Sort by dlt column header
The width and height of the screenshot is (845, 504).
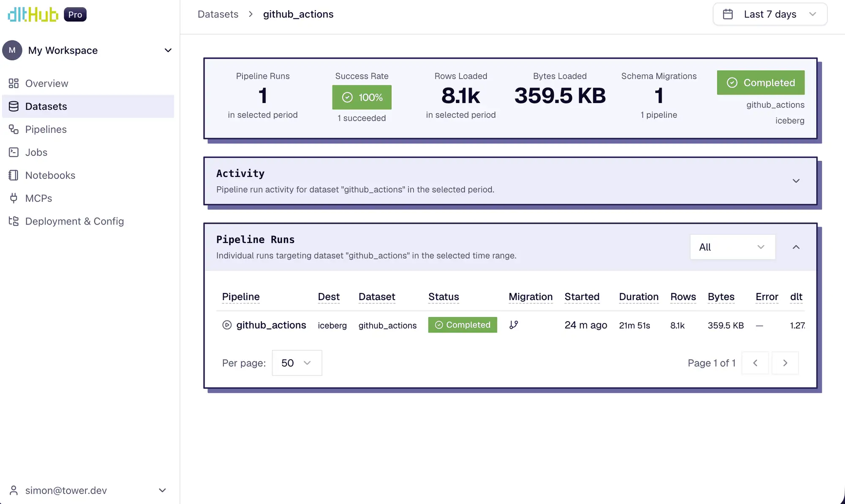tap(796, 297)
